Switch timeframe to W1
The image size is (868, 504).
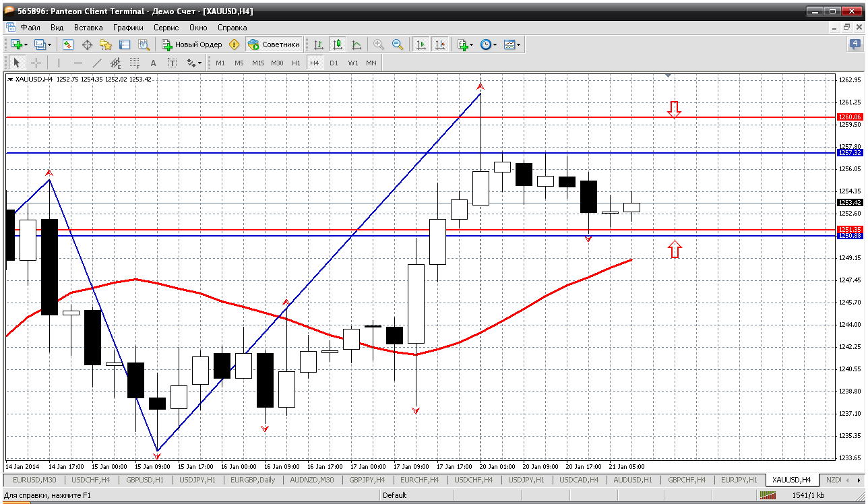[x=352, y=63]
